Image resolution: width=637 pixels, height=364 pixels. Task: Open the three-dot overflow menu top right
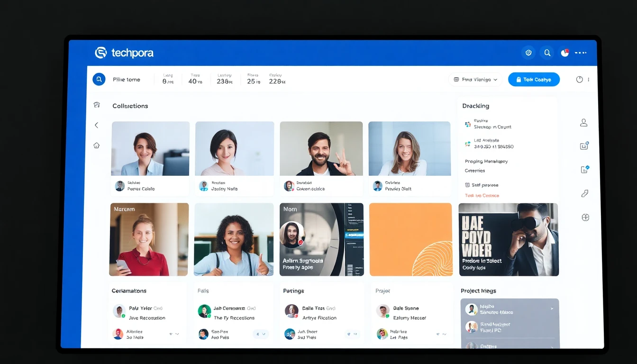pyautogui.click(x=580, y=53)
